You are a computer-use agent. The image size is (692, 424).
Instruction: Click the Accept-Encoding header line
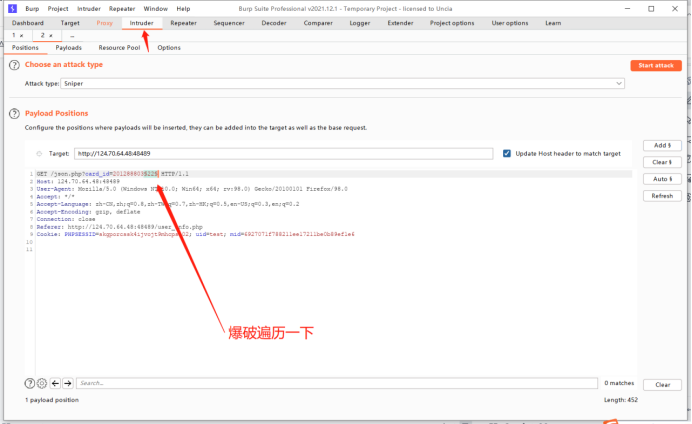[x=88, y=212]
